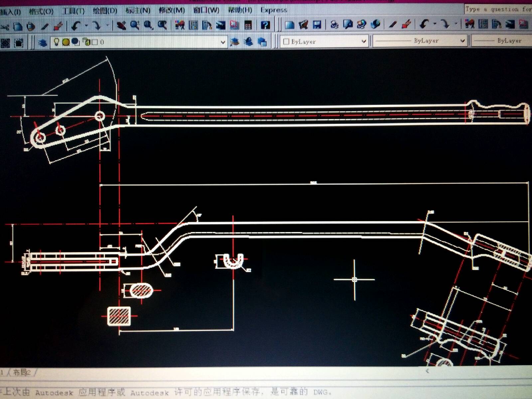The height and width of the screenshot is (399, 532).
Task: Open the Layer States Manager icon
Action: 262,42
